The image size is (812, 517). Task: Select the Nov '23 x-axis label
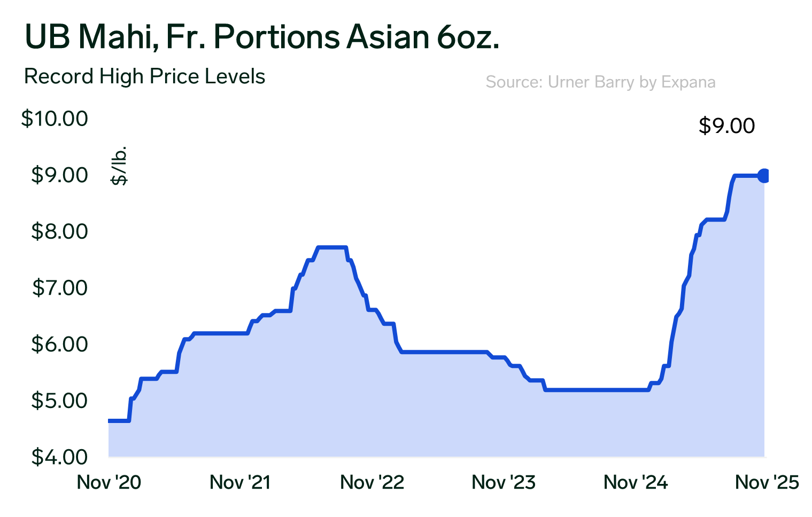[504, 483]
